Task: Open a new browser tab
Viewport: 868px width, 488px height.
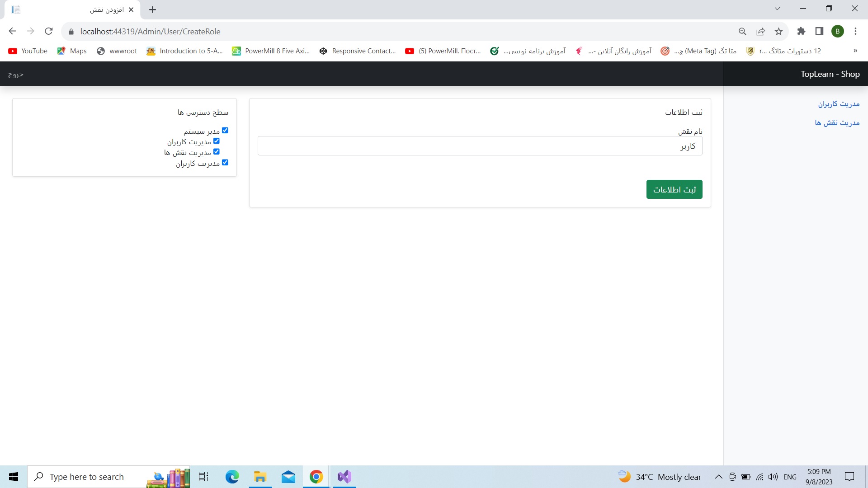Action: point(153,9)
